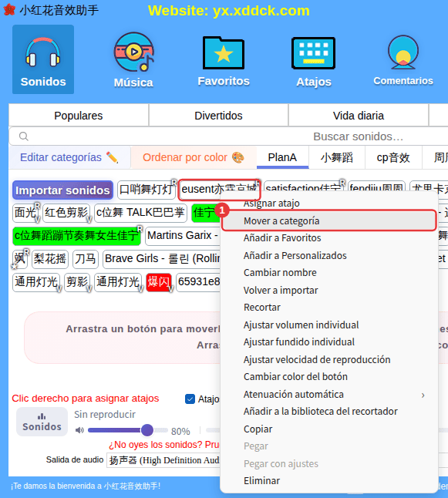Screen dimensions: 448x498
Task: Toggle the Atajo checkbox
Action: pos(190,399)
